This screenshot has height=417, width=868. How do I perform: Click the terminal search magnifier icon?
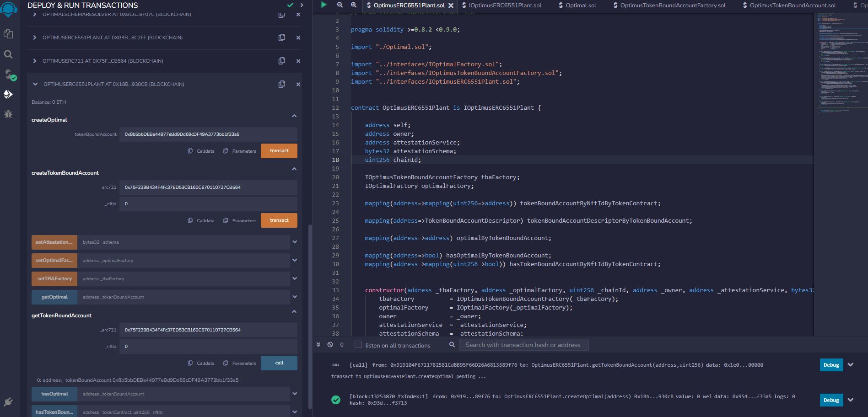(x=452, y=345)
